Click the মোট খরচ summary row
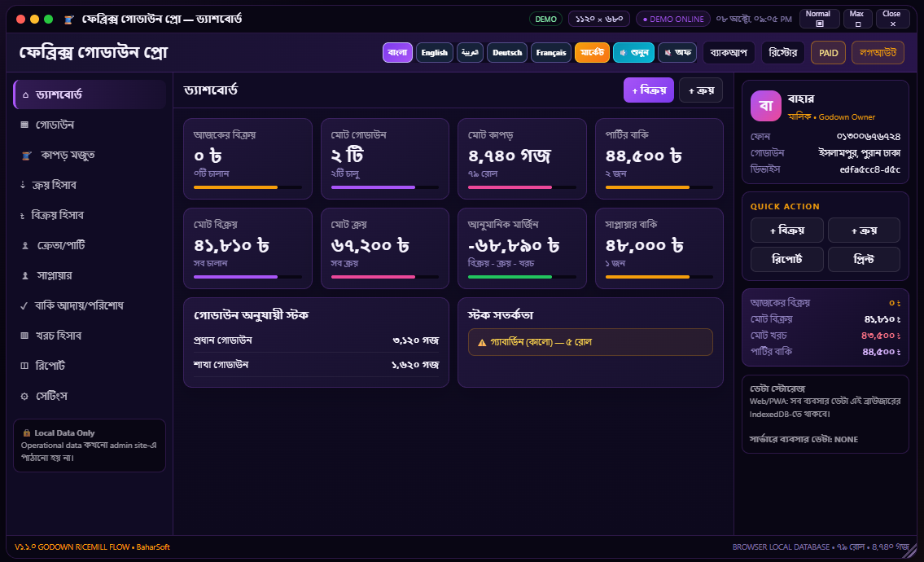The width and height of the screenshot is (924, 562). pos(825,336)
